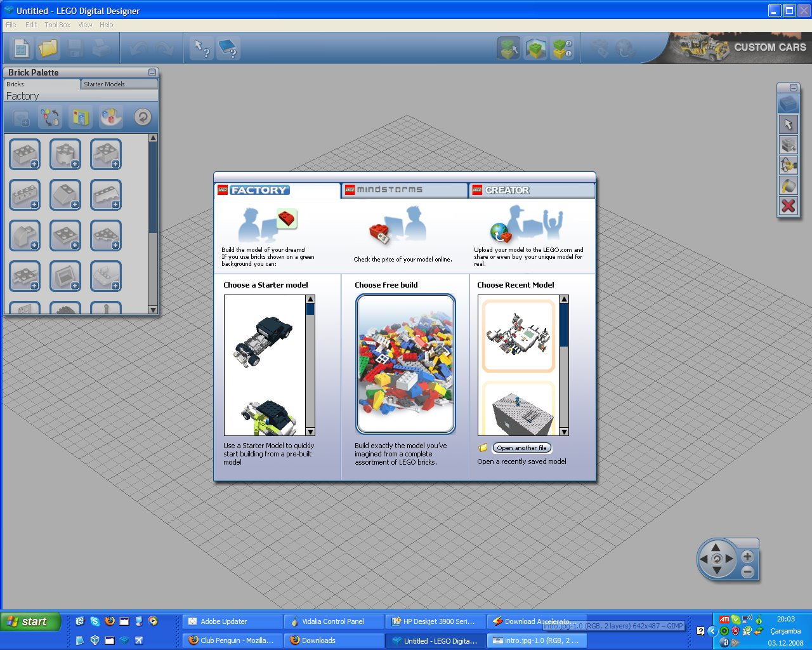The height and width of the screenshot is (650, 812).
Task: Open the Tool Box menu
Action: point(57,25)
